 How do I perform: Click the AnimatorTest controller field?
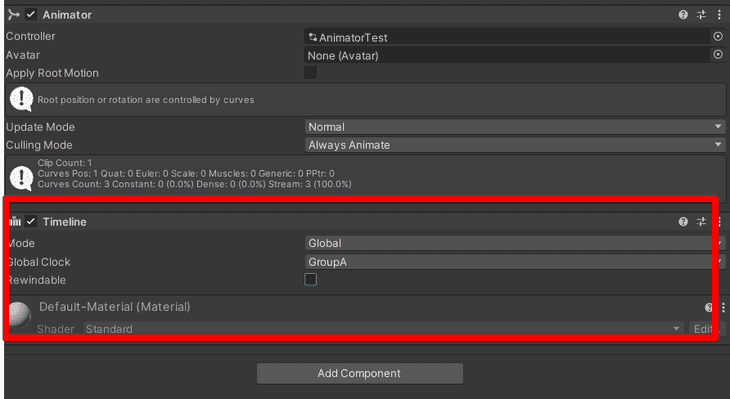coord(507,37)
